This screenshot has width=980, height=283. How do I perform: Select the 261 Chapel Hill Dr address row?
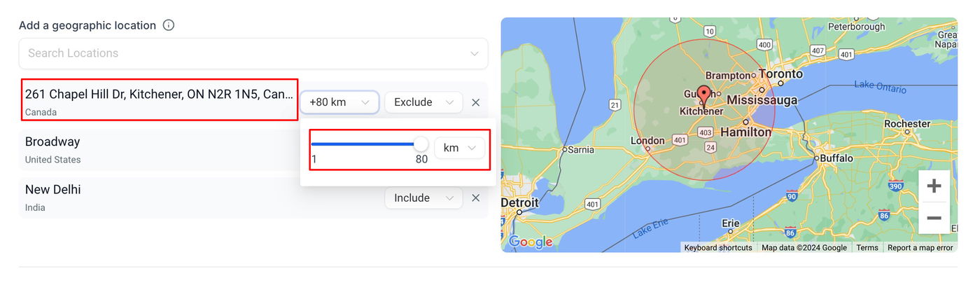(160, 101)
